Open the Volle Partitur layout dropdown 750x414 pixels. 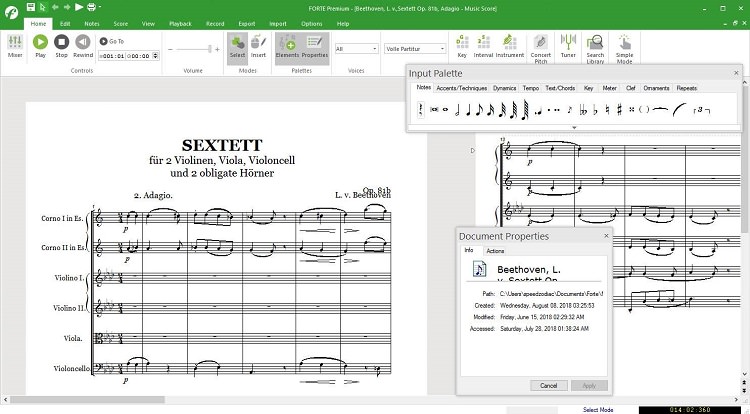415,49
